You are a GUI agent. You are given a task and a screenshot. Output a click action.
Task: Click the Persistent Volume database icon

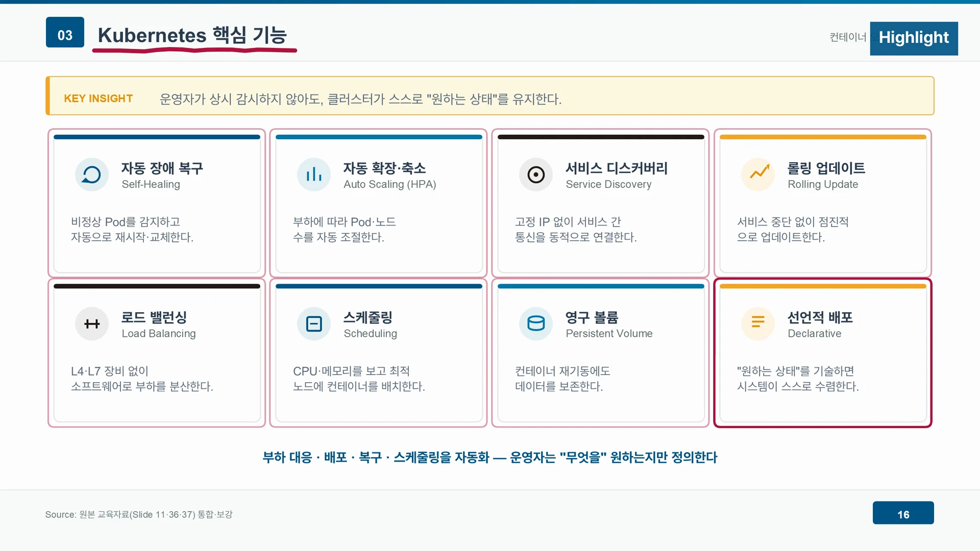tap(536, 324)
